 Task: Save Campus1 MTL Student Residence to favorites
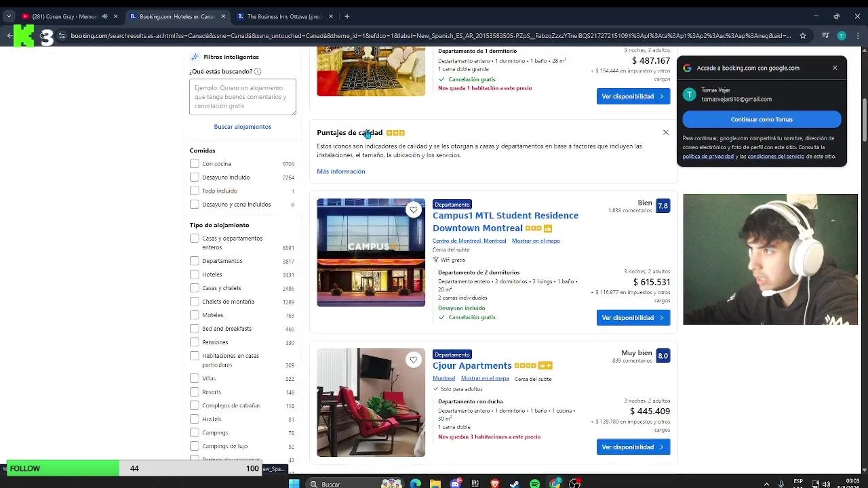click(x=414, y=210)
